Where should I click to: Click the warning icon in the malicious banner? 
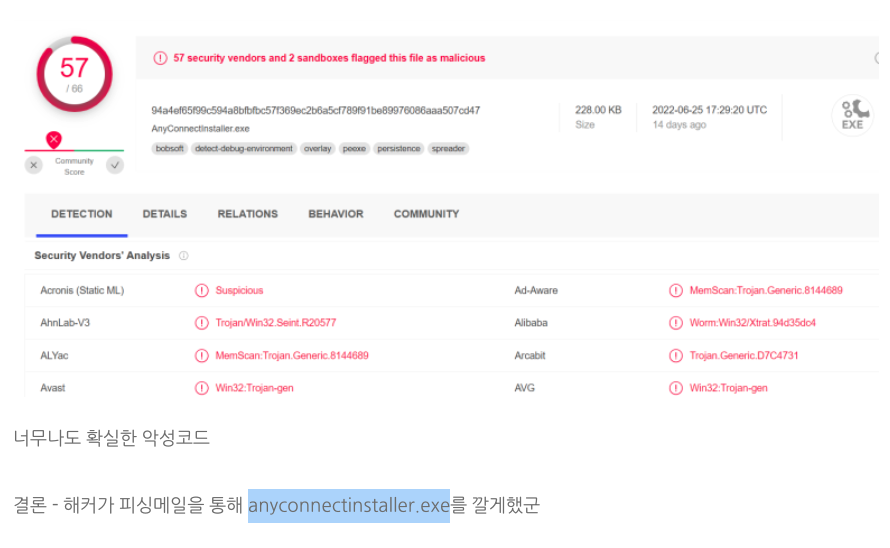tap(160, 58)
